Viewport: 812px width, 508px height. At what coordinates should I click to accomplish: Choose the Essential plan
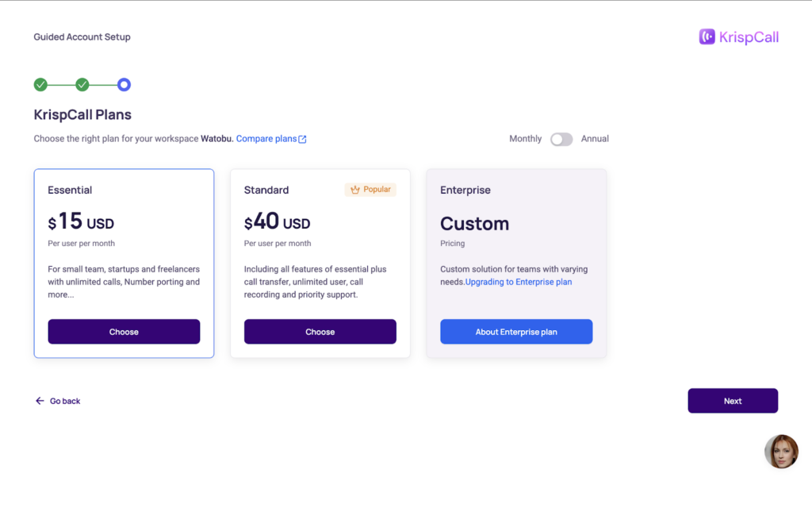click(x=124, y=332)
